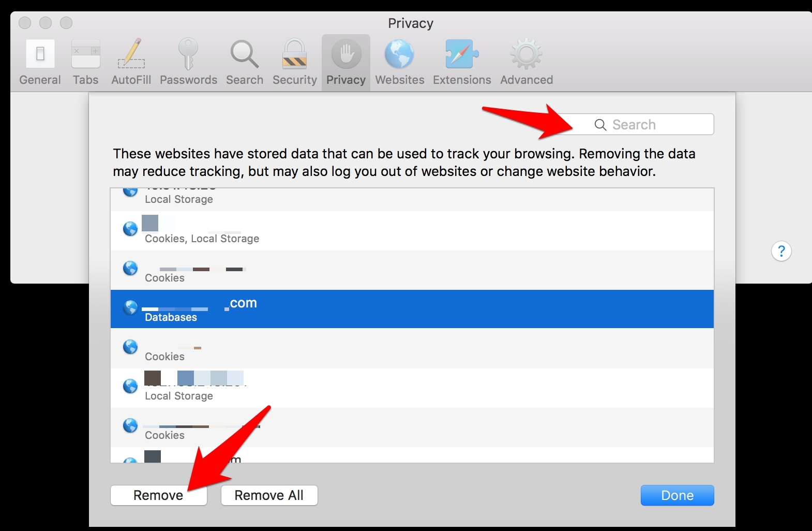Switch to the AutoFill tab label
Viewport: 812px width, 531px height.
131,80
